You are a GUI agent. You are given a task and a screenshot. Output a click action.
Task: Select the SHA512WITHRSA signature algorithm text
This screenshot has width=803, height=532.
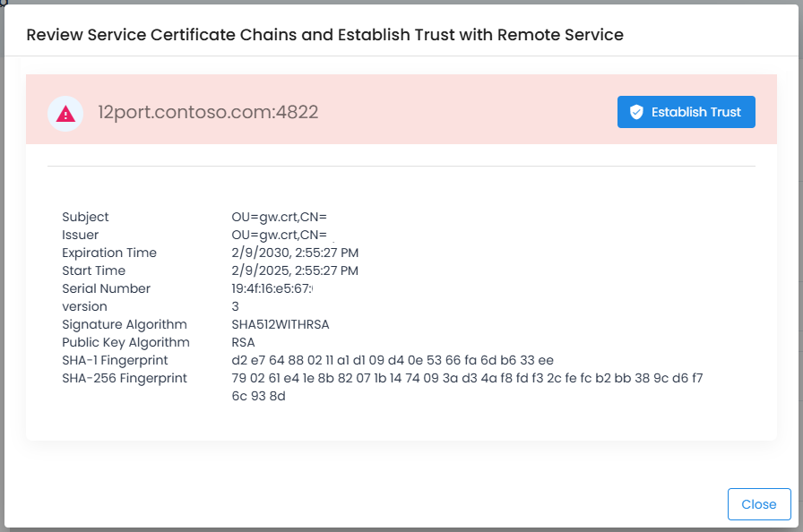(286, 324)
